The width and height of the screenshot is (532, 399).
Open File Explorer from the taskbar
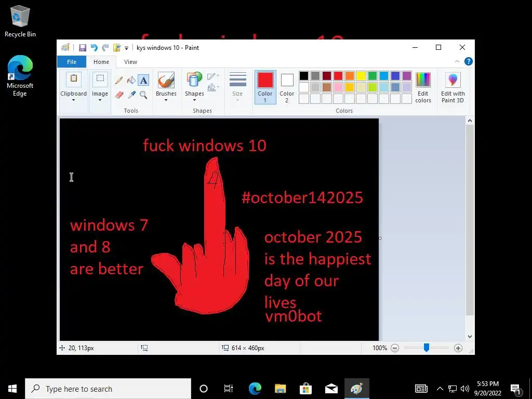pos(280,389)
